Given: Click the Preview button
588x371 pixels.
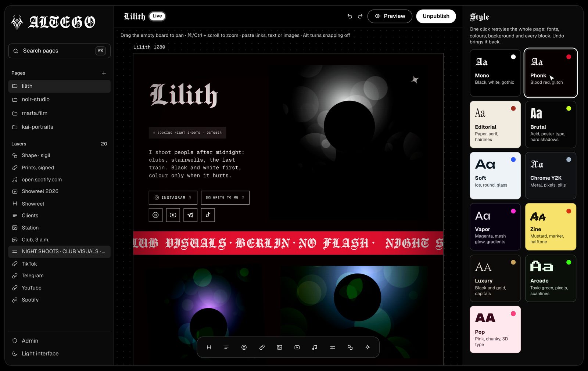Looking at the screenshot, I should [x=390, y=16].
